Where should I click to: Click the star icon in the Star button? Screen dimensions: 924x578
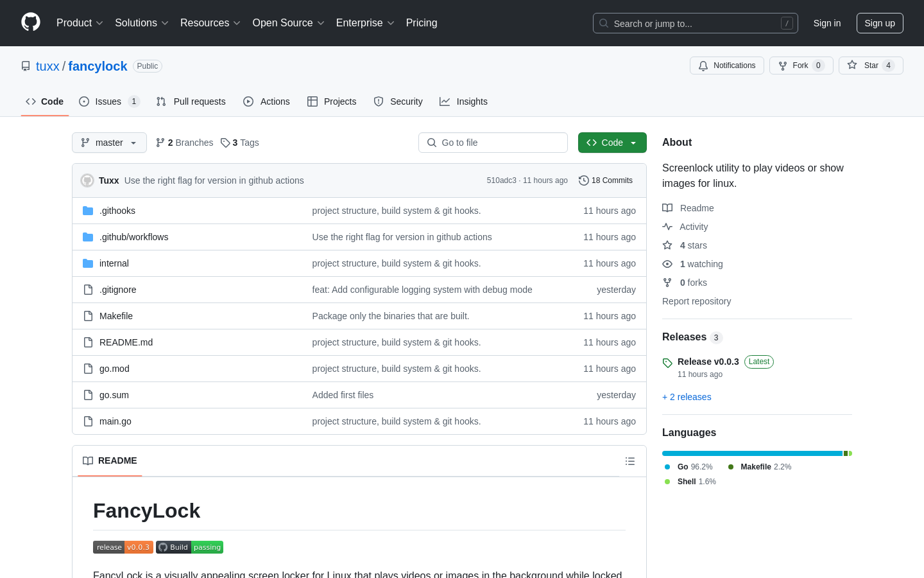(852, 65)
